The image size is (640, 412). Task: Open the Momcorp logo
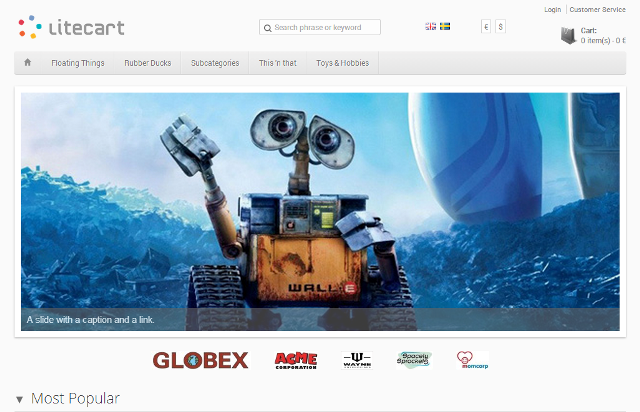click(472, 360)
